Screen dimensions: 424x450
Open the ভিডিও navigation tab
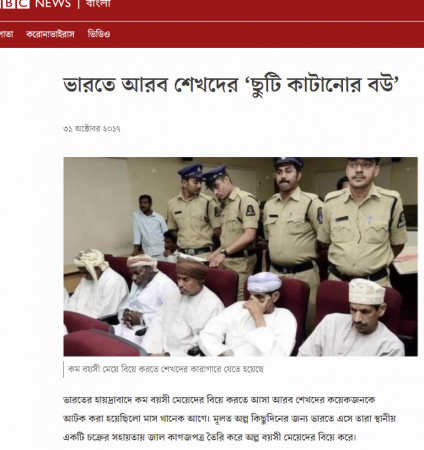click(99, 34)
